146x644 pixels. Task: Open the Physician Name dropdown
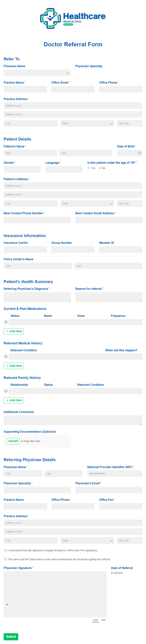pos(37,73)
